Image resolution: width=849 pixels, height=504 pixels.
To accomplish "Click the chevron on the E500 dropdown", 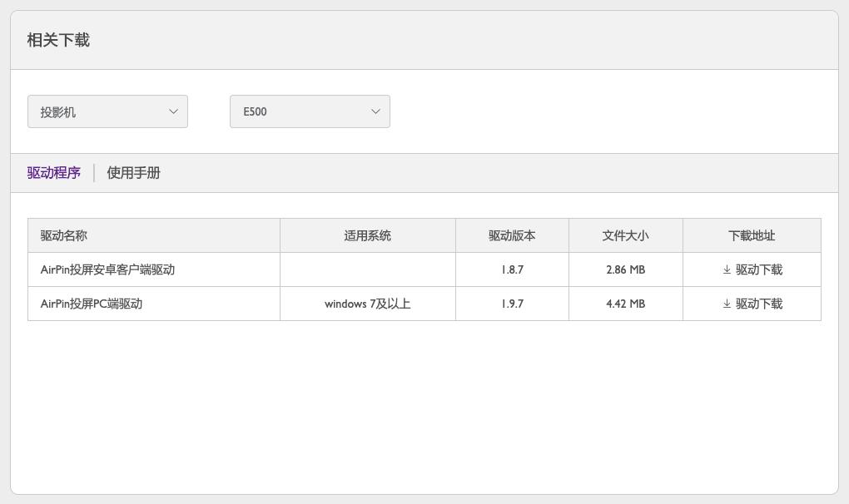I will pos(375,111).
